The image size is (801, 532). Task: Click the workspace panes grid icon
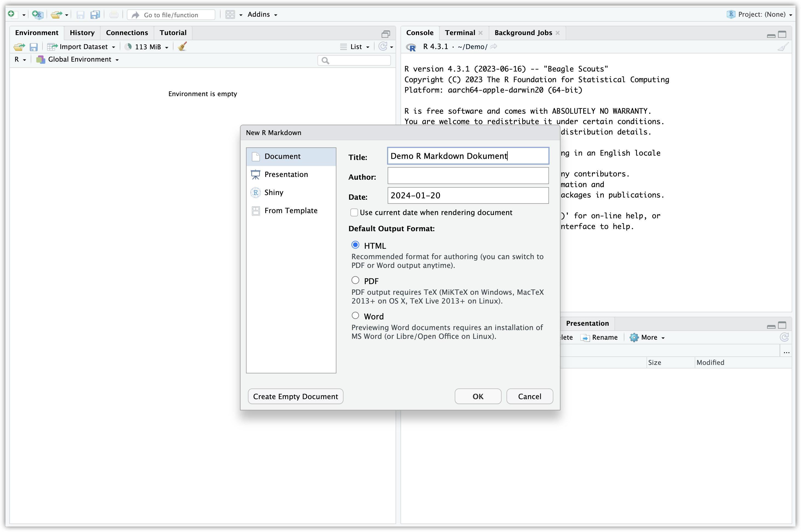click(230, 14)
